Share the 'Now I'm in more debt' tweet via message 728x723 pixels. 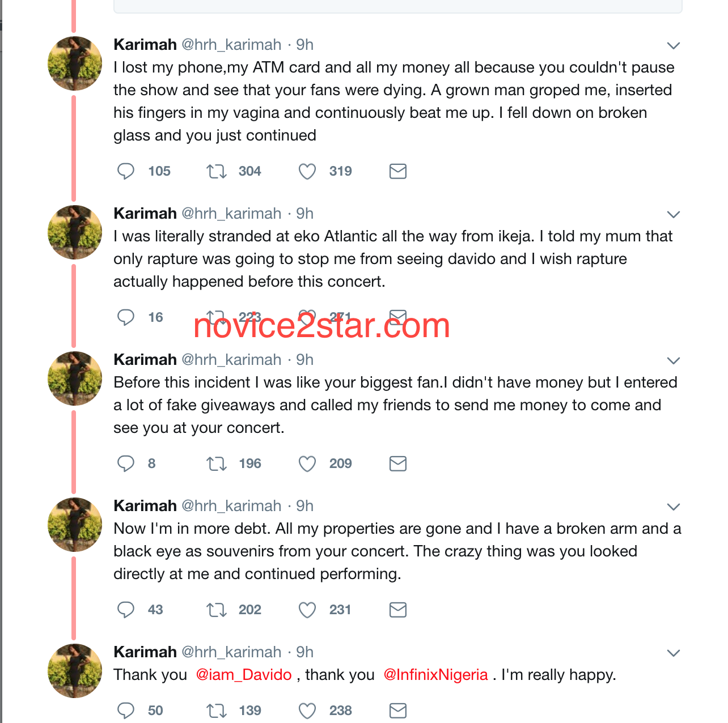coord(398,610)
